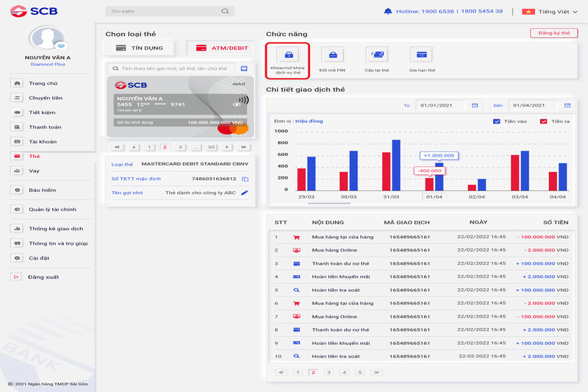Copy the Số TKTT mặc định number

point(245,179)
